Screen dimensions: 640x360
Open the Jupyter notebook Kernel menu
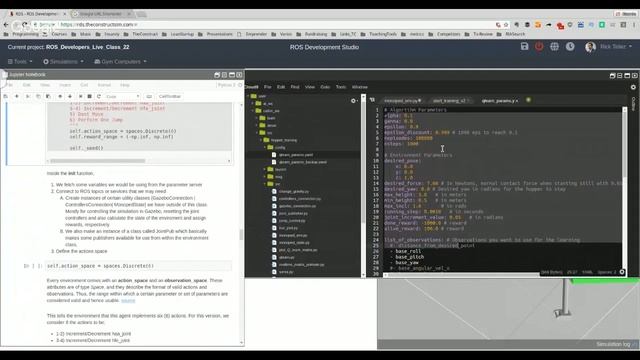104,85
